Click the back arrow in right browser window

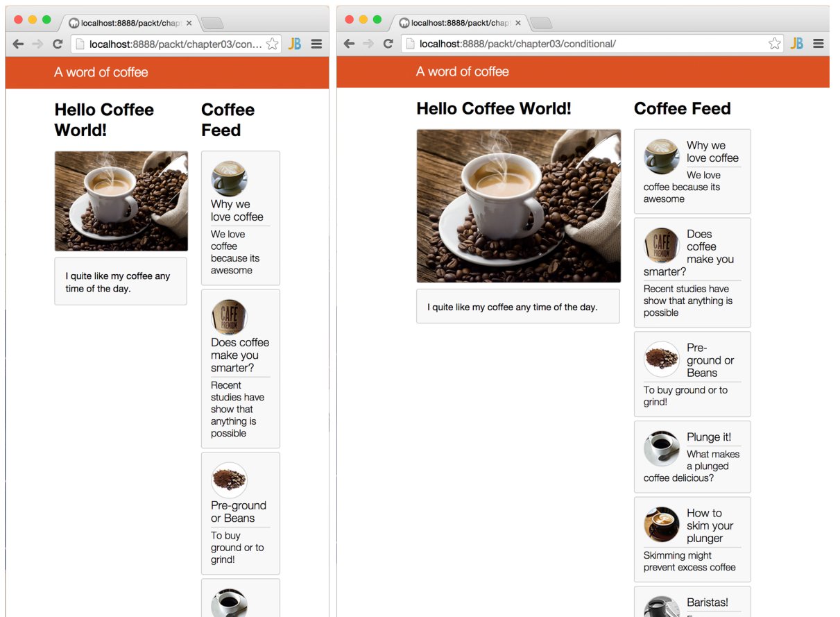[349, 44]
